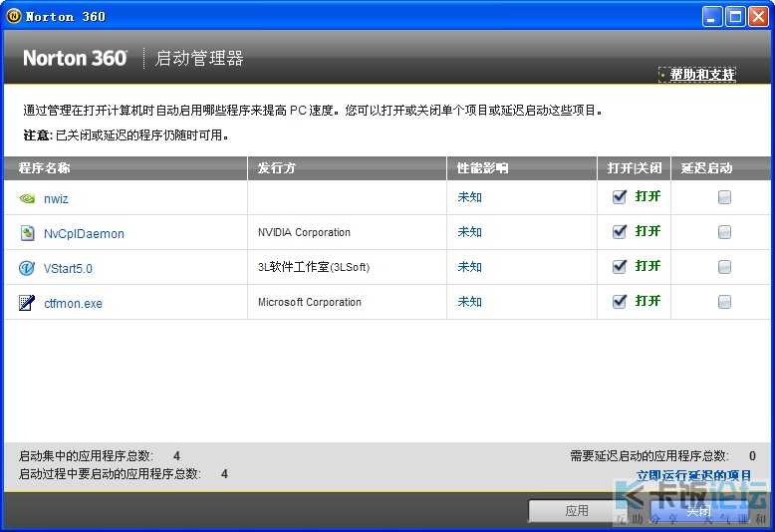Click the 关闭 button
This screenshot has width=775, height=532.
tap(699, 511)
